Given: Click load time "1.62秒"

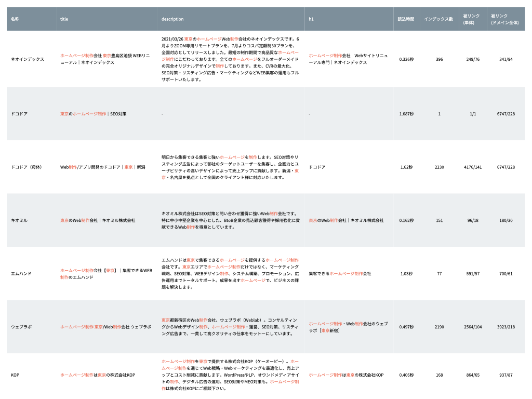Looking at the screenshot, I should tap(406, 167).
